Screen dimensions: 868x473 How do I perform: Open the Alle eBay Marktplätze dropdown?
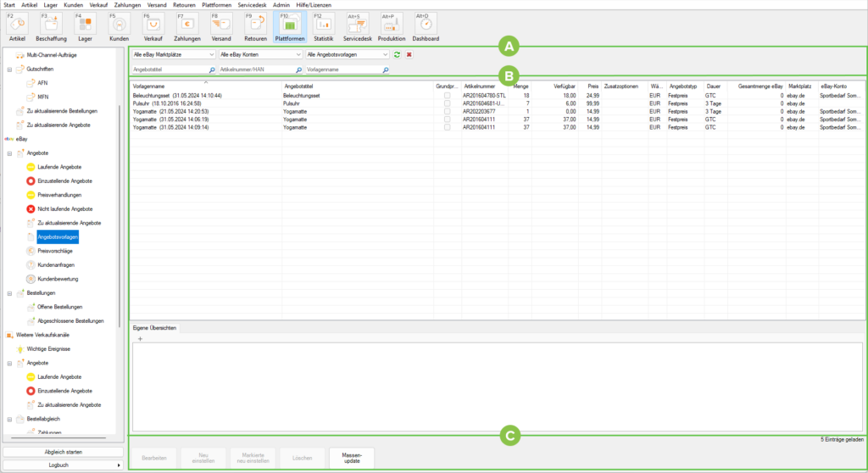[174, 54]
